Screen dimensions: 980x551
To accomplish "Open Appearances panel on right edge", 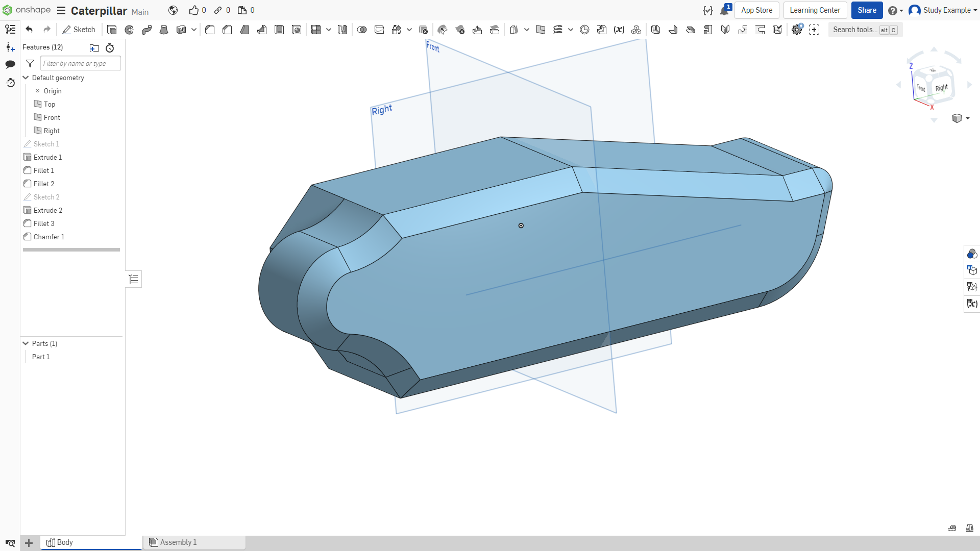I will click(x=972, y=254).
